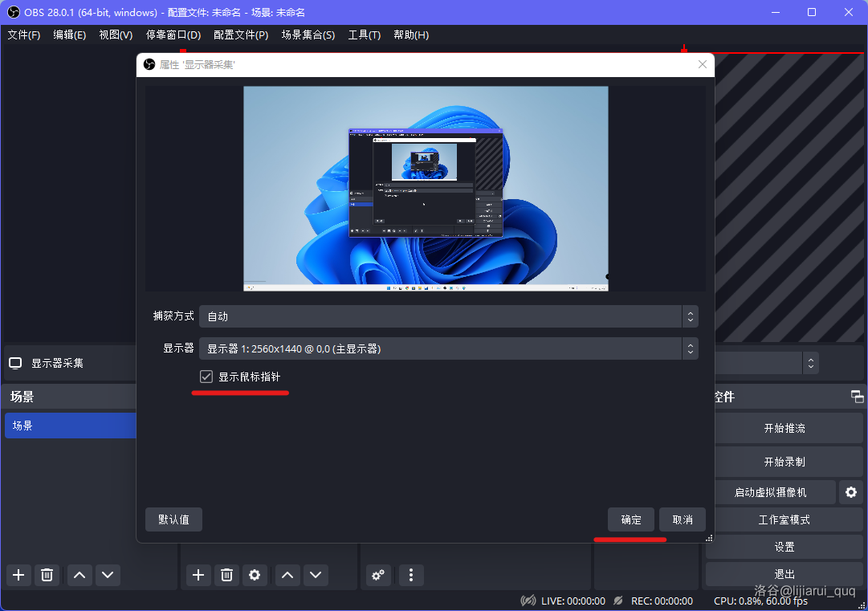Move the scene down with the arrow
Screen dimensions: 868x611
pyautogui.click(x=108, y=575)
